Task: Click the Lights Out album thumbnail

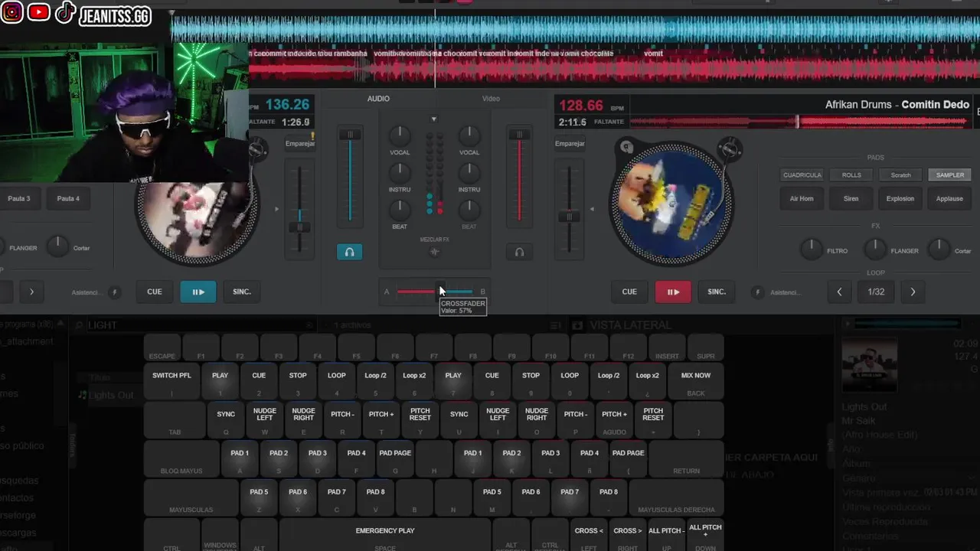Action: [869, 364]
